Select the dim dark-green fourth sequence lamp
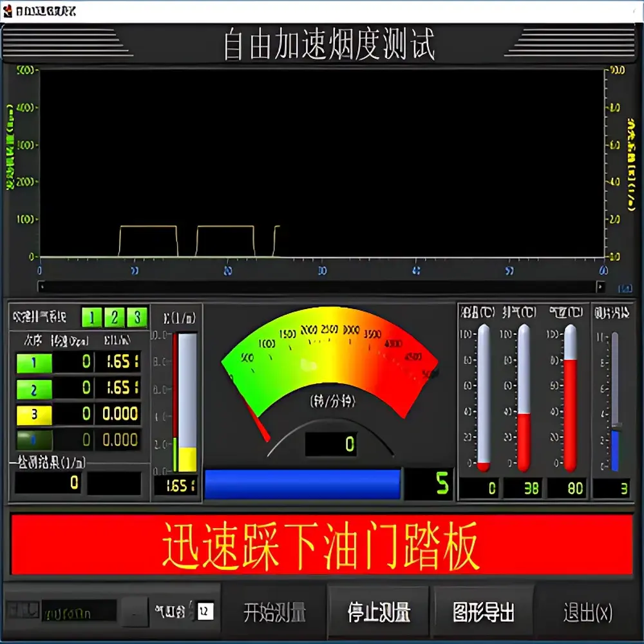This screenshot has height=644, width=644. (34, 440)
